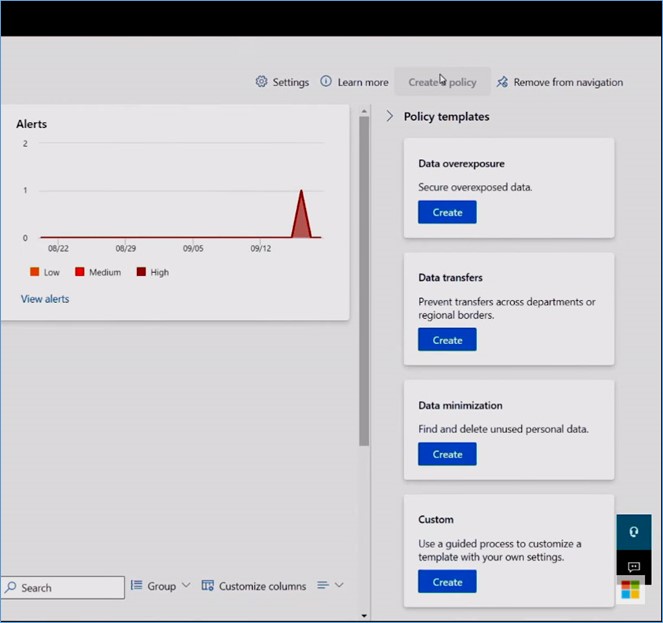
Task: Click the Learn more info icon
Action: 326,82
